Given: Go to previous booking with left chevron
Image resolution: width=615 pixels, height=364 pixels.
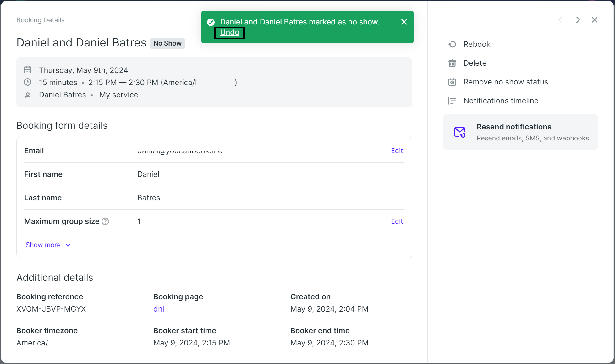Looking at the screenshot, I should pos(560,20).
